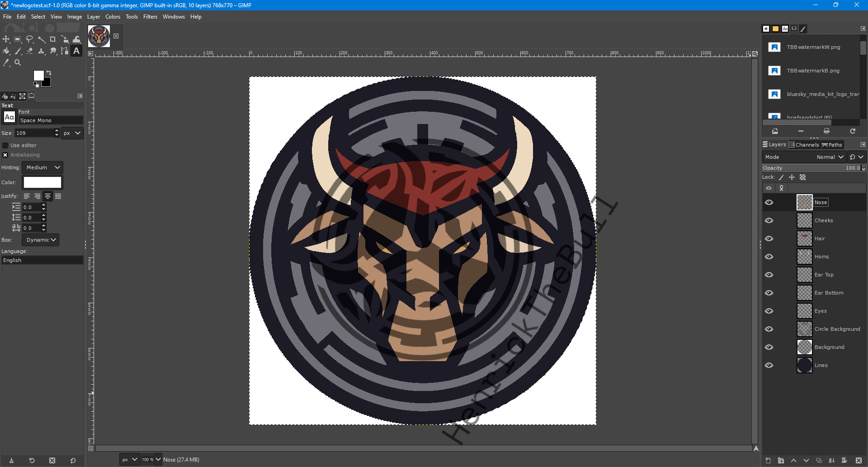Select the Text tool
The width and height of the screenshot is (868, 467).
tap(76, 51)
